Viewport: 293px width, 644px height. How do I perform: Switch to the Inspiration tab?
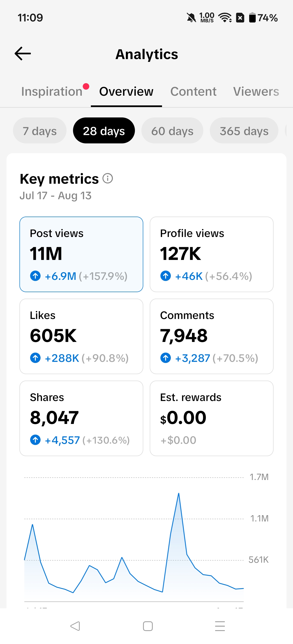(52, 91)
